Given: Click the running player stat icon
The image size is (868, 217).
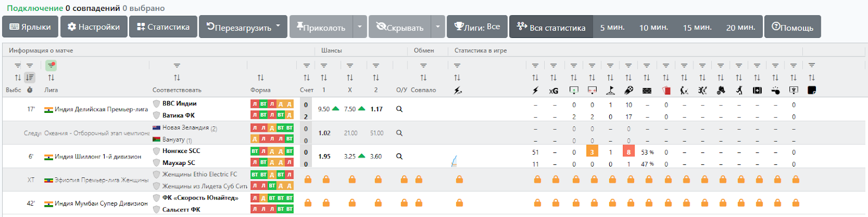Looking at the screenshot, I should 739,91.
